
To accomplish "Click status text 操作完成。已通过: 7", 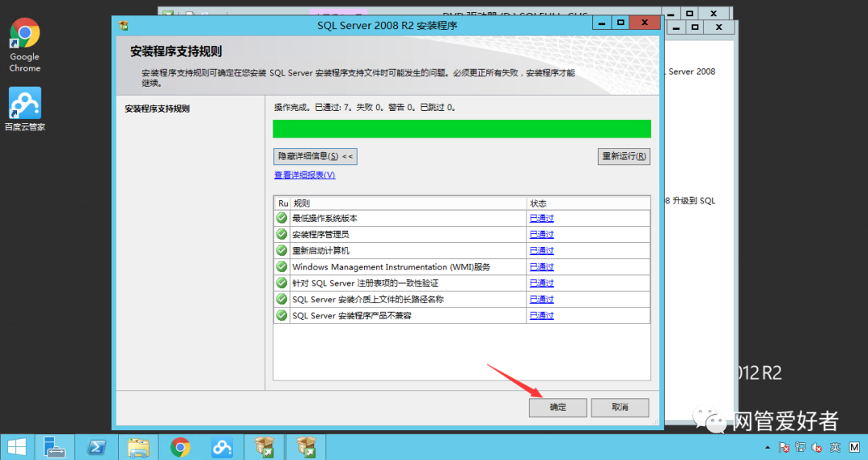I will coord(313,108).
